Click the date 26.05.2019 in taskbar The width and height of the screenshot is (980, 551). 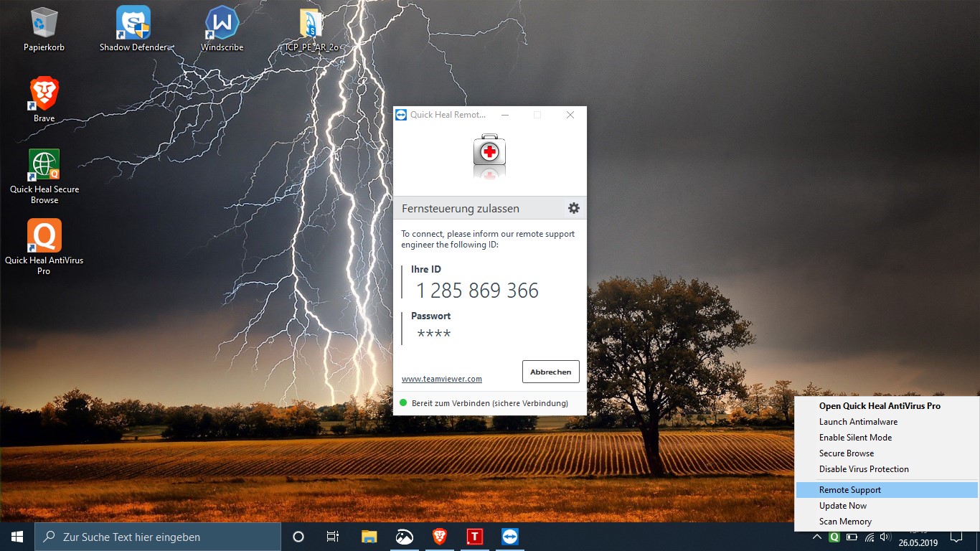click(918, 543)
